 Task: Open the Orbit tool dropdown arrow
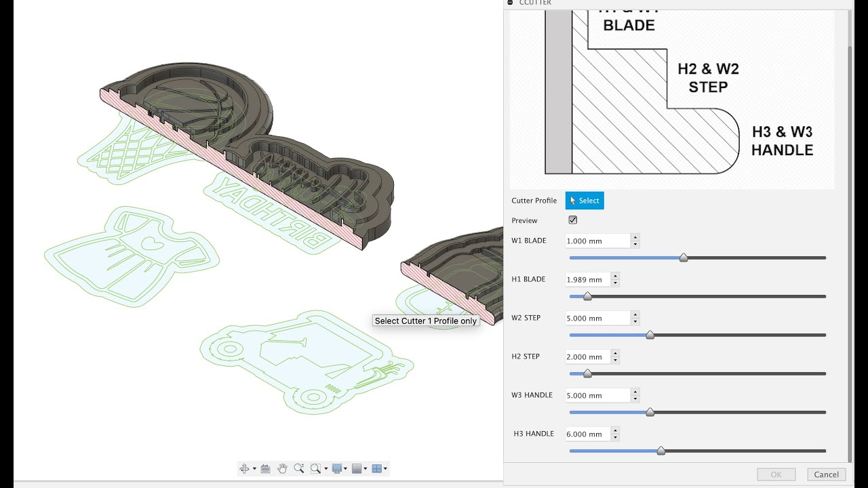[x=254, y=468]
